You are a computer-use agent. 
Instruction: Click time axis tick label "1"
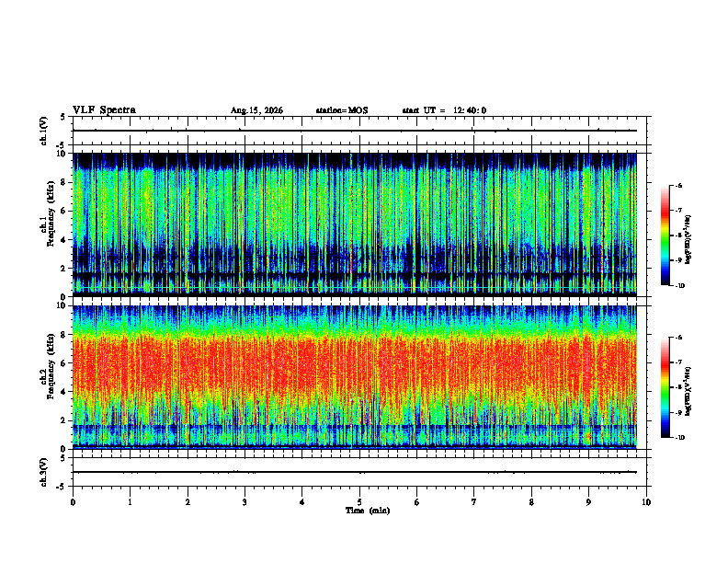click(130, 502)
